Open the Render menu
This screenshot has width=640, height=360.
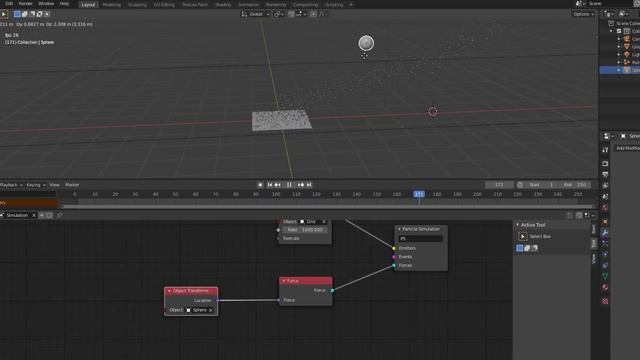click(x=25, y=4)
